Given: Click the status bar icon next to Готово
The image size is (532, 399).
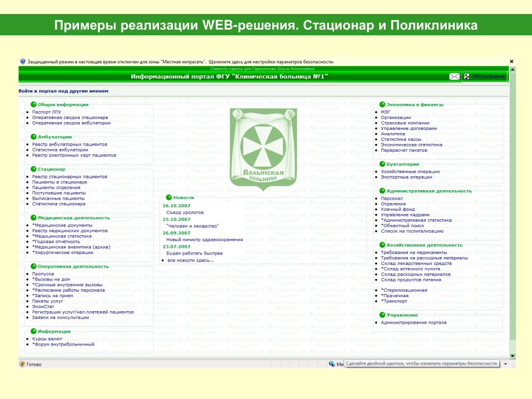Looking at the screenshot, I should 22,364.
